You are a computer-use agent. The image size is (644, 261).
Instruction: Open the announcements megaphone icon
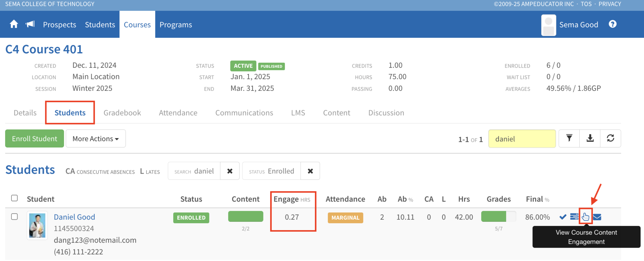30,24
